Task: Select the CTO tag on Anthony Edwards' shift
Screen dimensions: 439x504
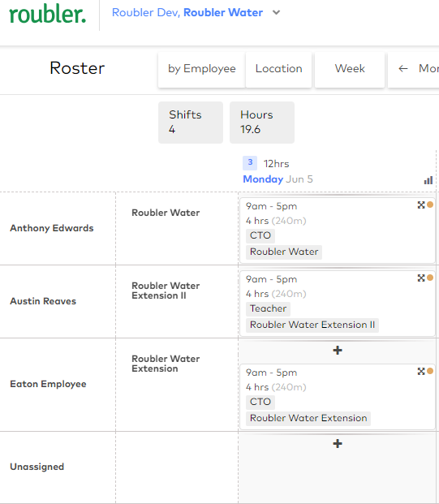Action: [260, 235]
